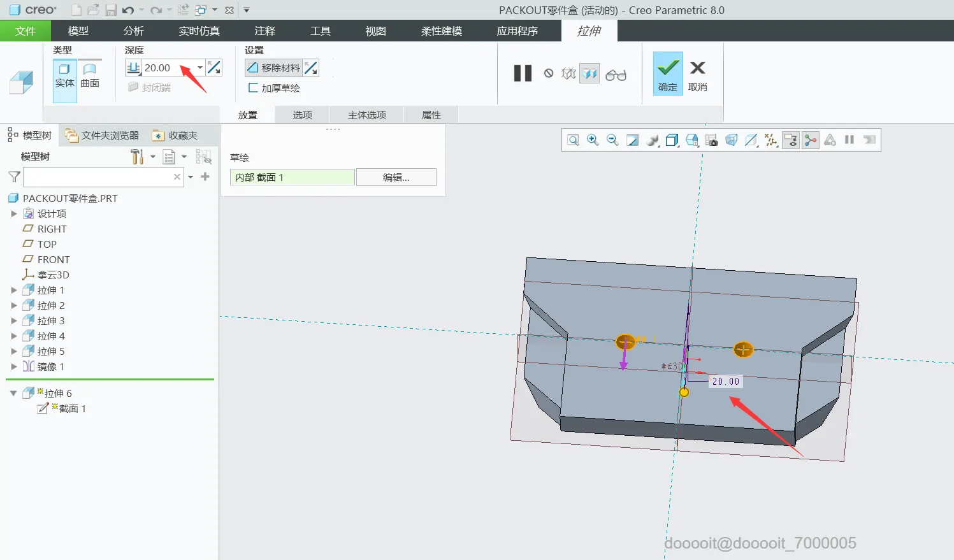This screenshot has width=954, height=560.
Task: Open the depth value dropdown arrow
Action: click(x=200, y=68)
